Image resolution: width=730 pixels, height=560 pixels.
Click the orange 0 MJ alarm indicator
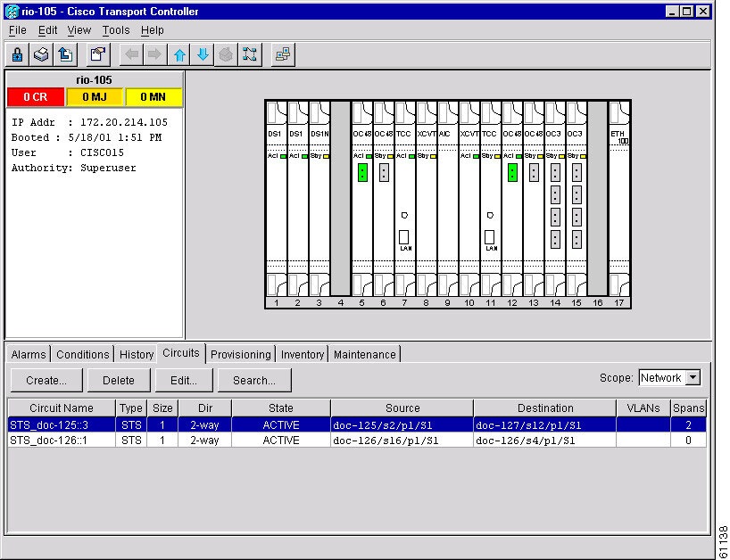[94, 96]
